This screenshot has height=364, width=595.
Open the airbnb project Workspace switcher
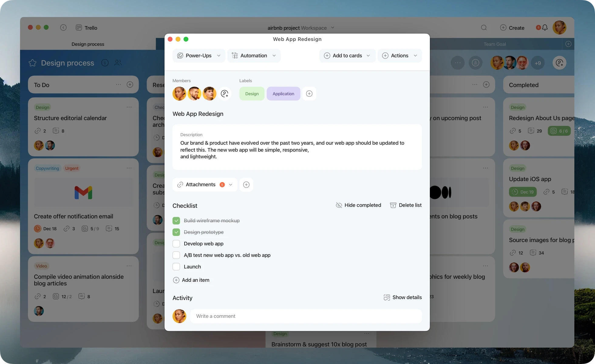(x=301, y=28)
